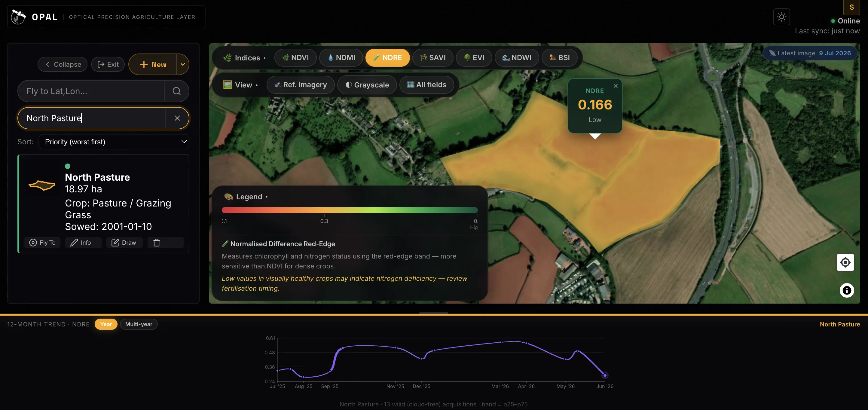Clear the North Pasture search text
Viewport: 868px width, 410px height.
click(177, 118)
